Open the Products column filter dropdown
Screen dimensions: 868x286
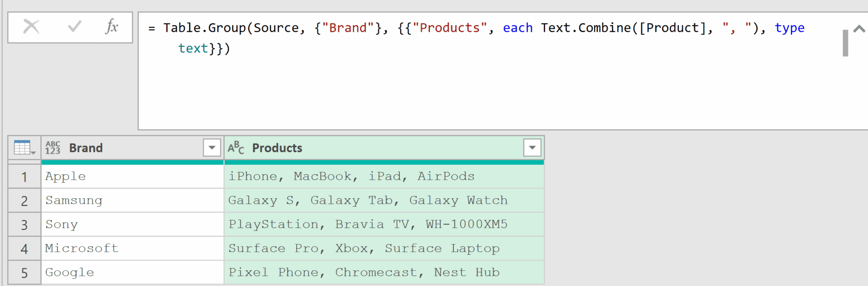(x=532, y=148)
